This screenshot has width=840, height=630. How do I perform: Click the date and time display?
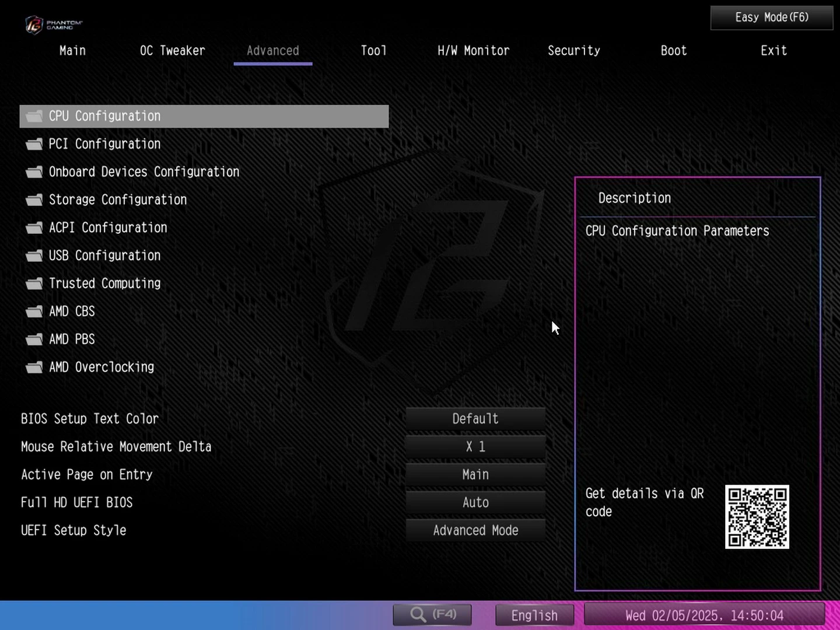(x=704, y=615)
